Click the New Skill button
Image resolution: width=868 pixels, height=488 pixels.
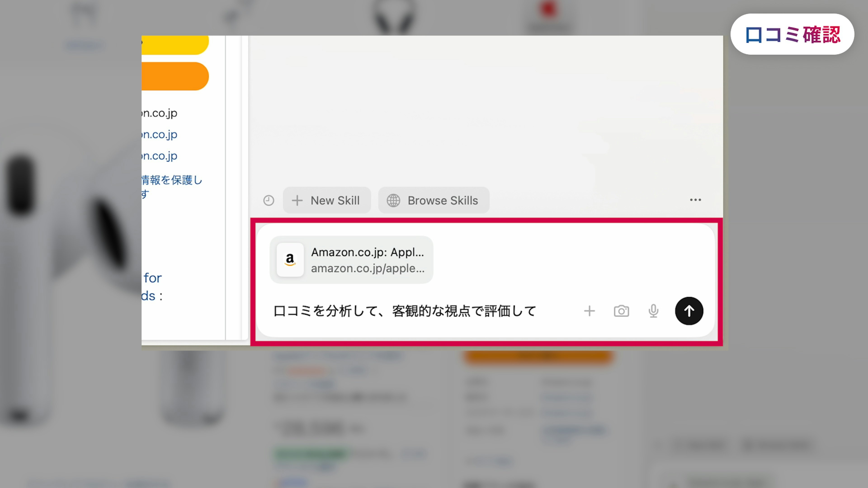(326, 200)
